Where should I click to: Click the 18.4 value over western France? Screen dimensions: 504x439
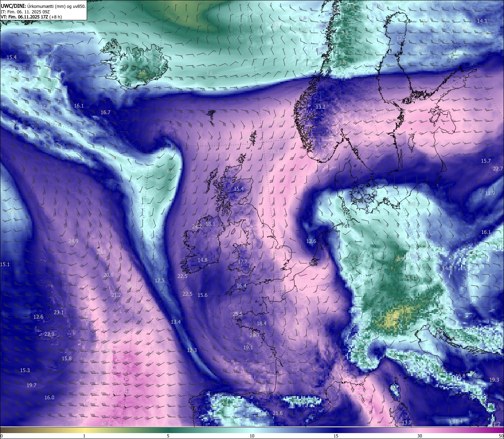(x=261, y=324)
